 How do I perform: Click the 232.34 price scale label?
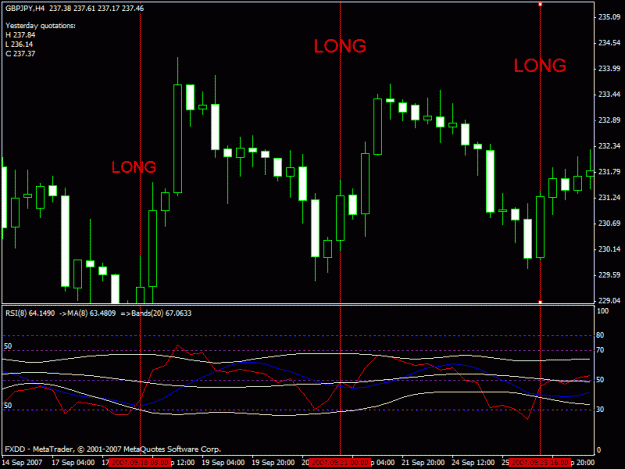click(609, 146)
